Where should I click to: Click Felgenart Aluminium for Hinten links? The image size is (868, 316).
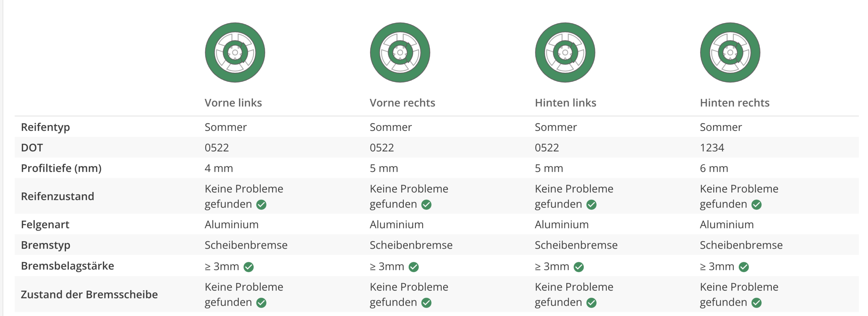561,225
